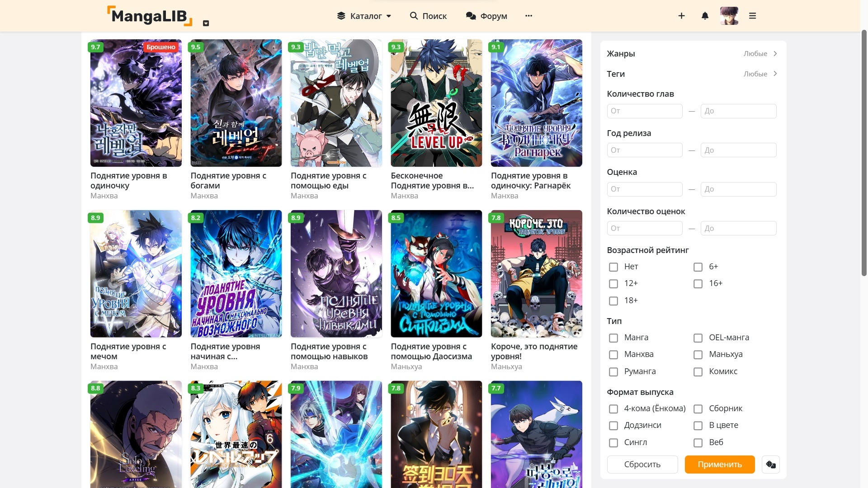Click the notifications bell icon
Image resolution: width=868 pixels, height=488 pixels.
[x=705, y=16]
